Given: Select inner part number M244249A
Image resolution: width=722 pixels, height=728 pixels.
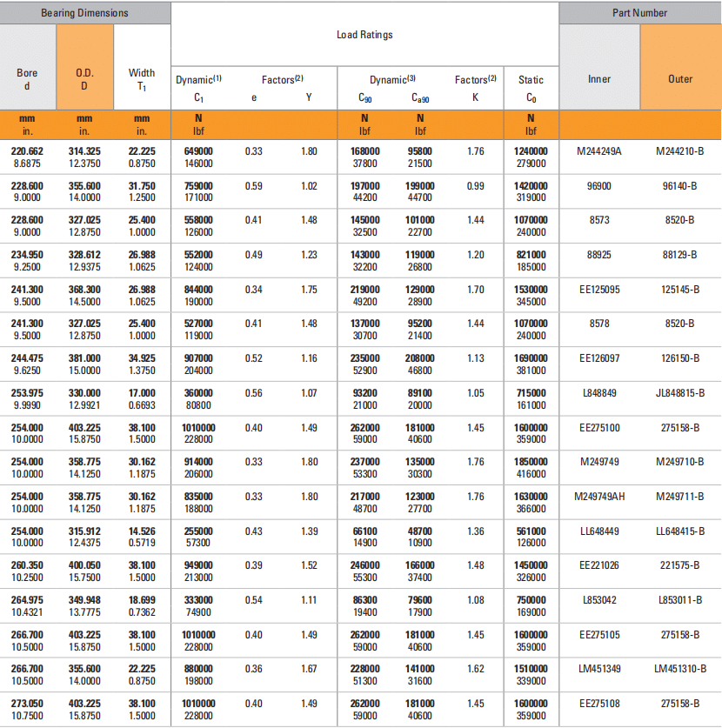Looking at the screenshot, I should 599,151.
